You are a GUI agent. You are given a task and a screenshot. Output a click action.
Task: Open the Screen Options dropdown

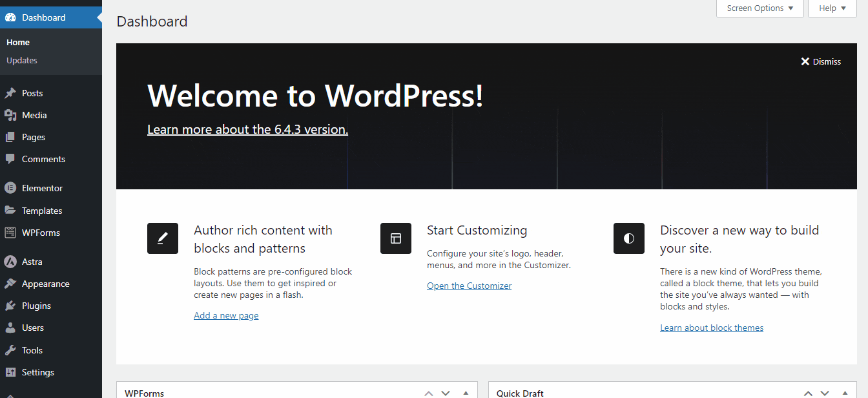(759, 8)
